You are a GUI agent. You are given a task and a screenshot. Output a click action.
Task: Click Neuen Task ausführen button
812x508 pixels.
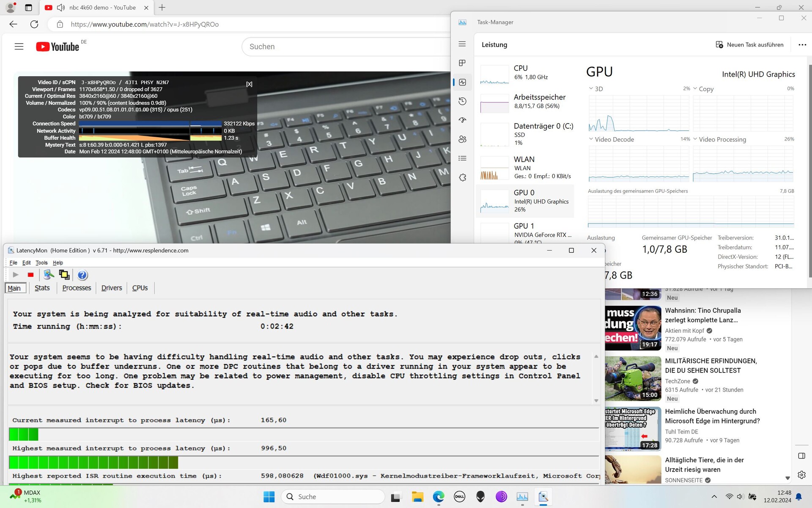click(x=749, y=44)
